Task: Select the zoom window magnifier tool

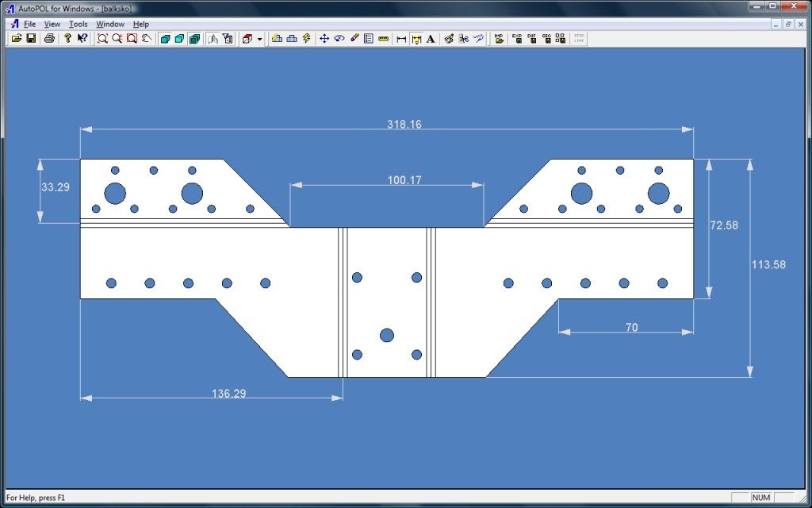Action: tap(102, 38)
